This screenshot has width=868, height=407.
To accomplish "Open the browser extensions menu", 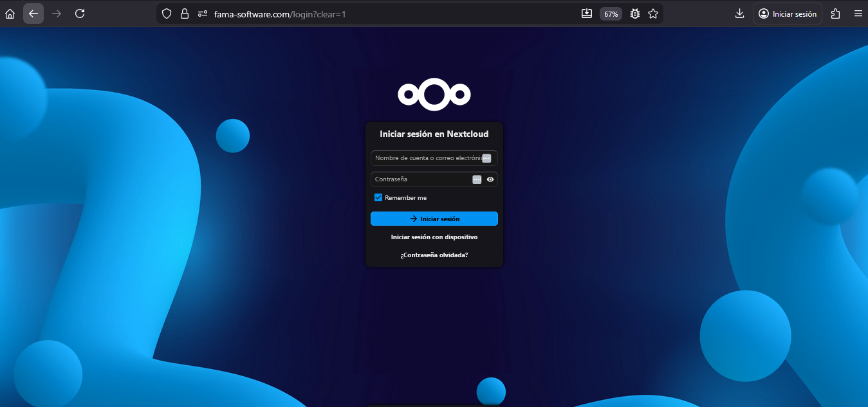I will [x=836, y=14].
